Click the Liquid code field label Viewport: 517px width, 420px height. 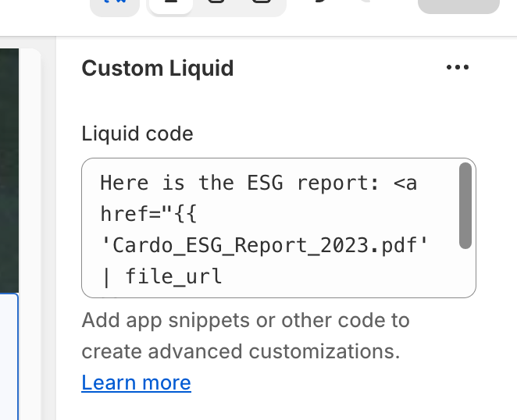coord(137,133)
